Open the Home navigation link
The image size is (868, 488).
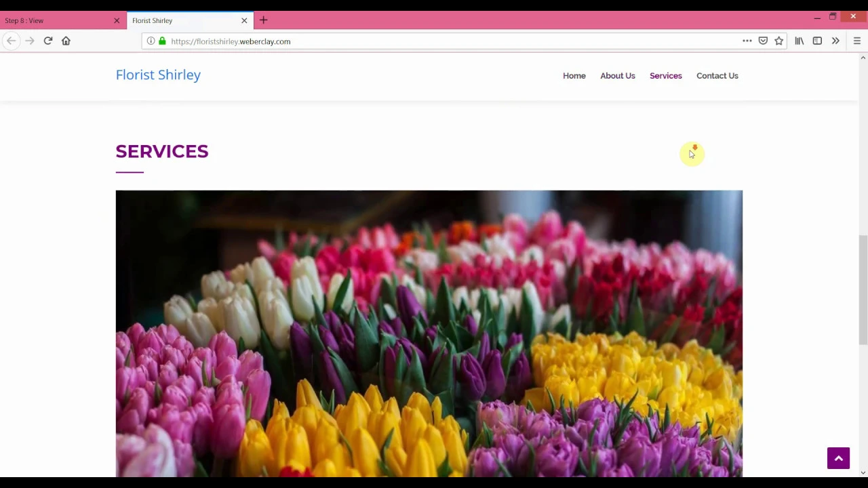[574, 76]
